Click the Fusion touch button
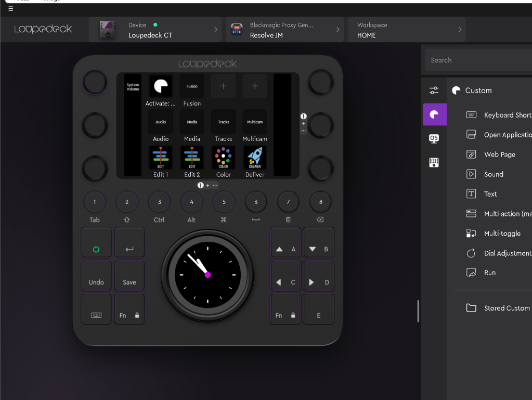532x400 pixels. tap(192, 86)
